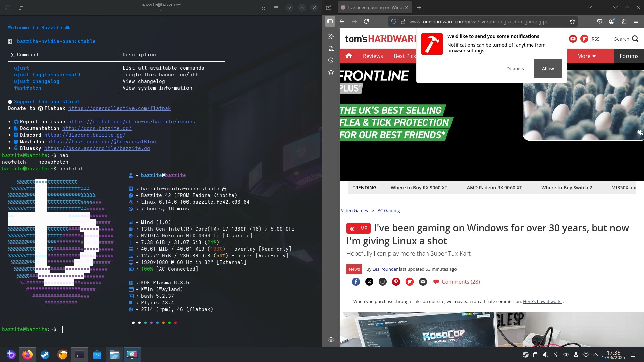Open Here's how it works link
Screen dimensions: 644x362
542,301
